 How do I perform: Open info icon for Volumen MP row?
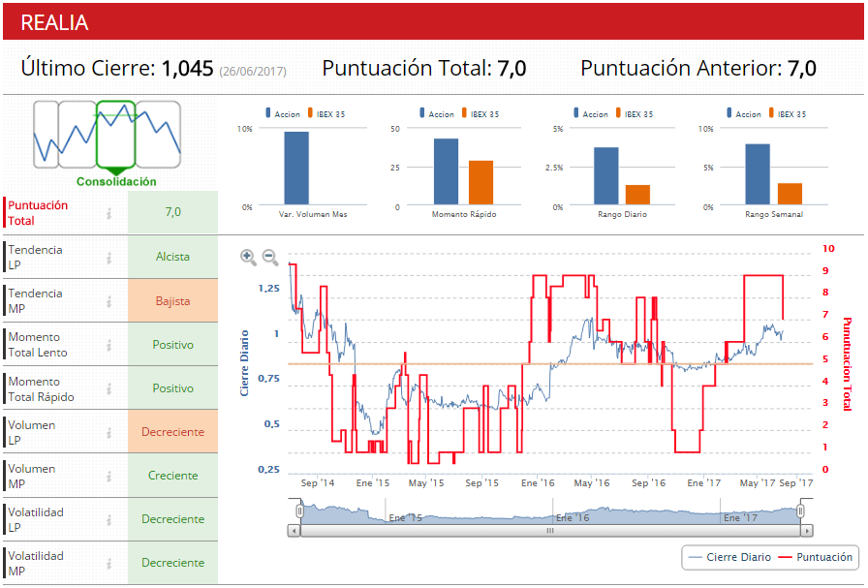109,477
